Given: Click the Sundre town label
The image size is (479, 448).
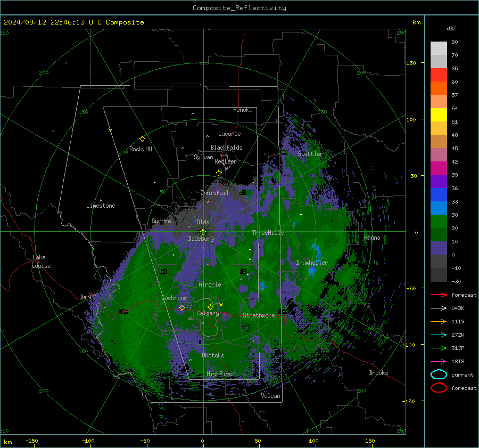Looking at the screenshot, I should click(161, 221).
